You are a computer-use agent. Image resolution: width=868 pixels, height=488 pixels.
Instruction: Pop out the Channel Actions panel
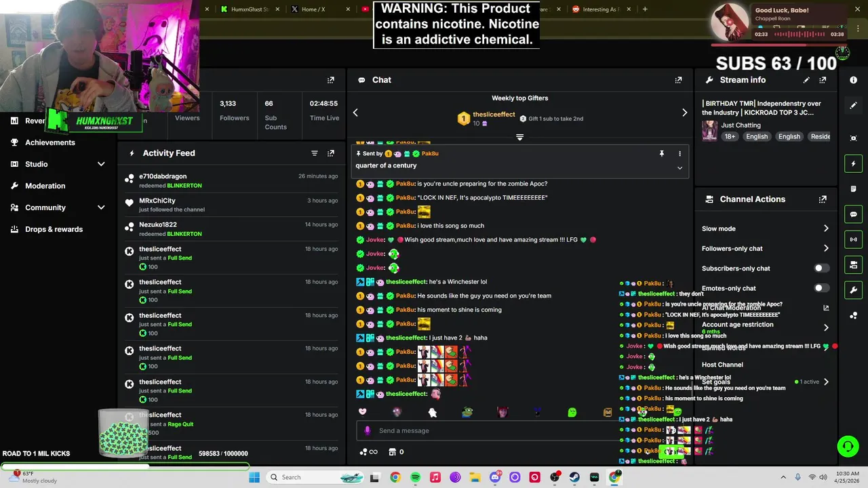click(x=823, y=199)
